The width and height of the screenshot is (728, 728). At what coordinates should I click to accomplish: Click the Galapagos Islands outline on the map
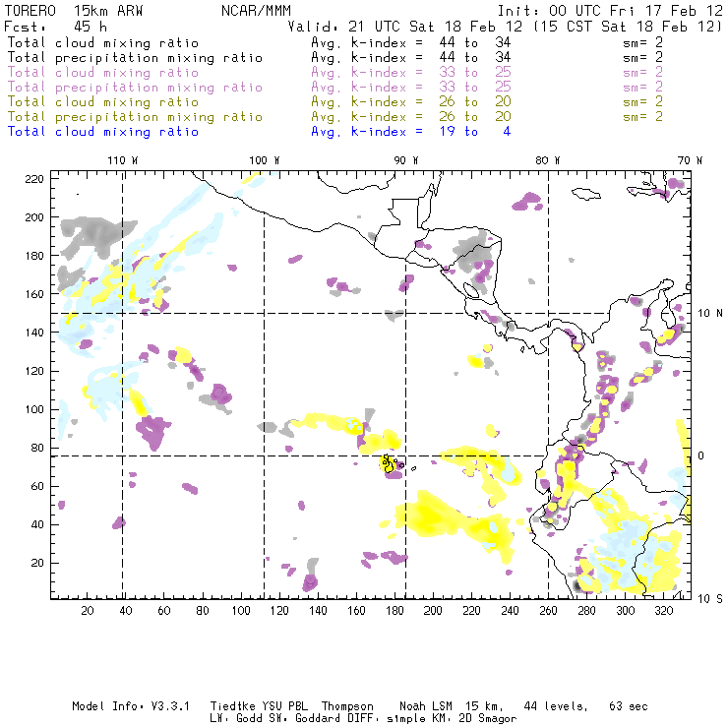coord(390,463)
